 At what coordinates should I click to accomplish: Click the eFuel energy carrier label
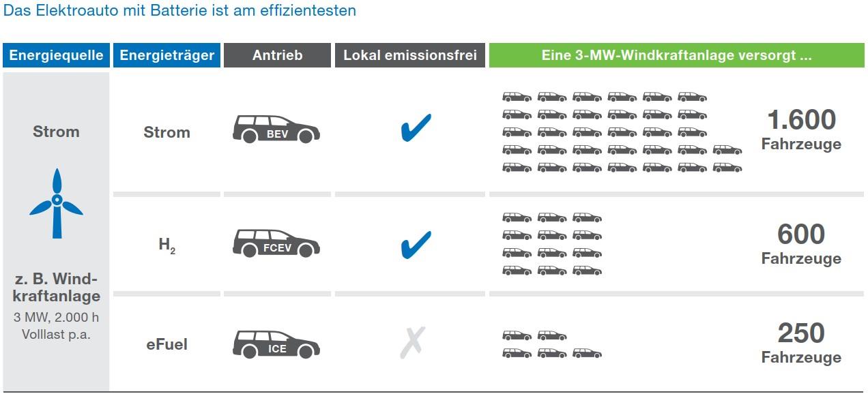pos(167,344)
